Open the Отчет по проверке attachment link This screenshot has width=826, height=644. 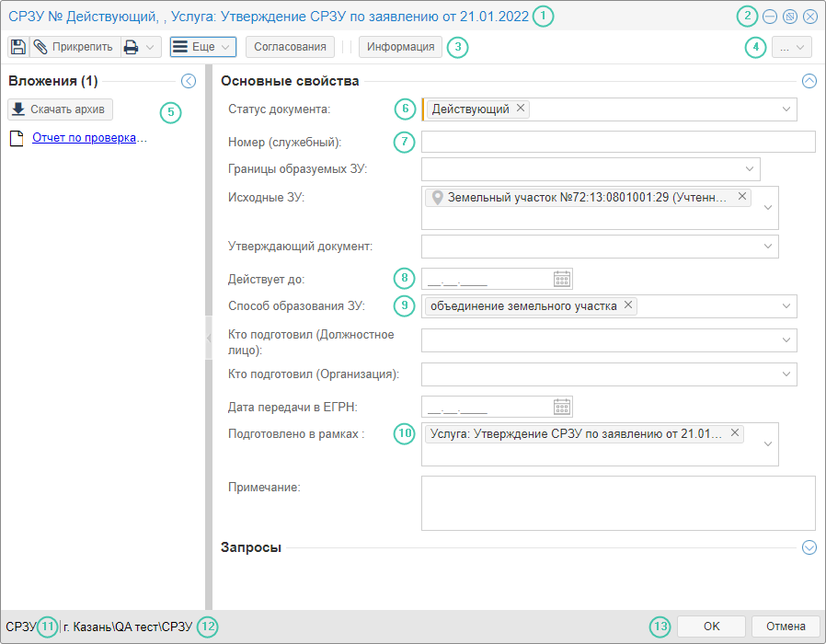point(89,138)
